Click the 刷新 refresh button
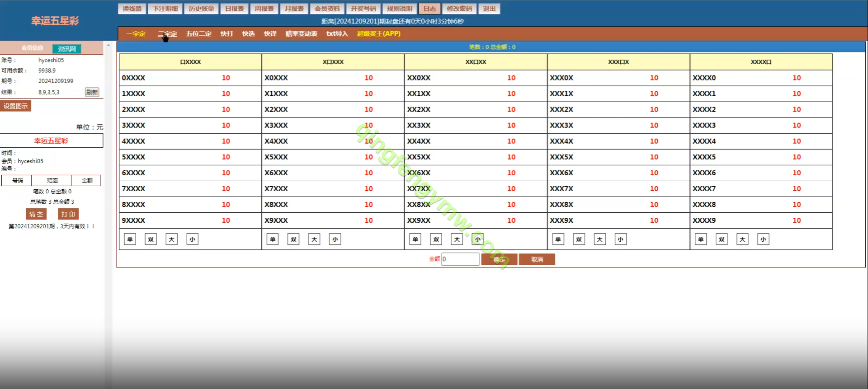Screen dimensions: 868x389 pyautogui.click(x=92, y=92)
